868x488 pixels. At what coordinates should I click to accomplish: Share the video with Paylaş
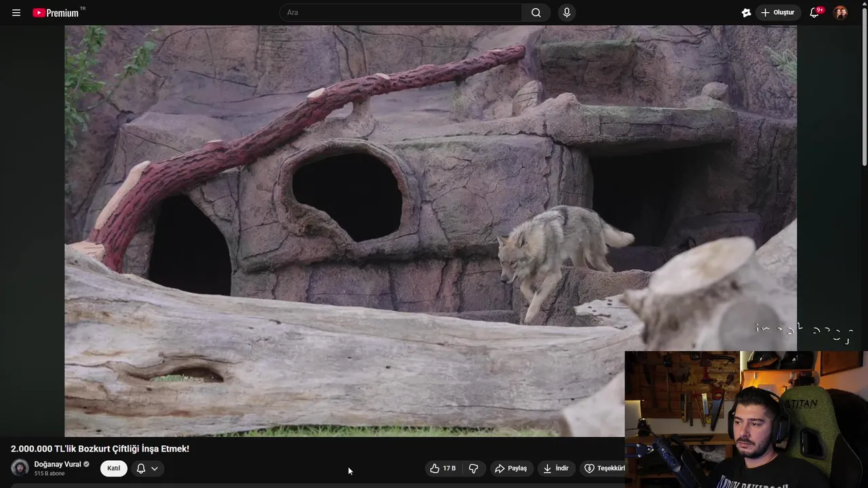tap(511, 468)
